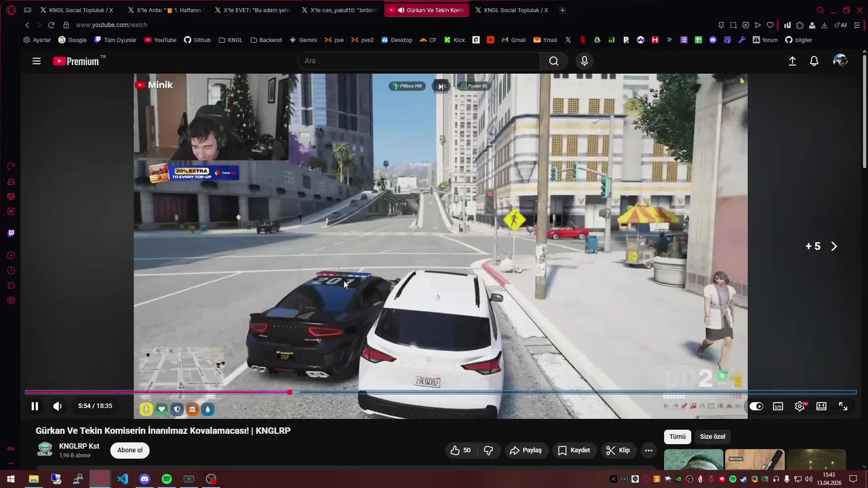Viewport: 868px width, 488px height.
Task: Save video with Kaydet button
Action: tap(574, 450)
